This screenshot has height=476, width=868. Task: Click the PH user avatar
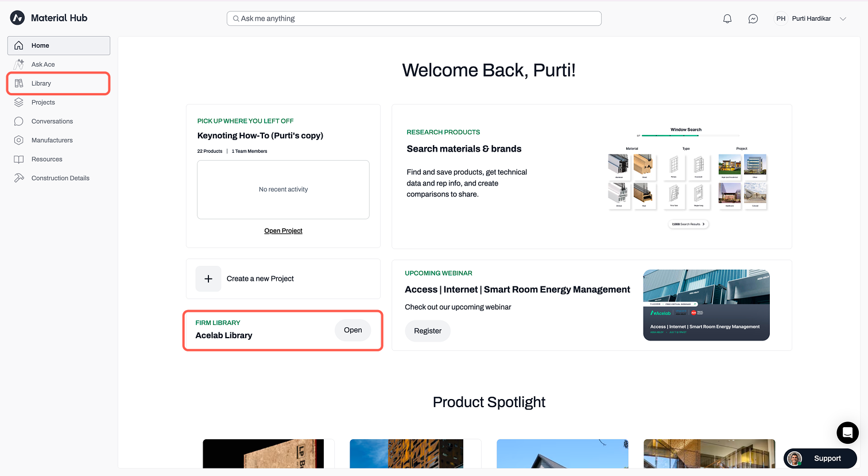pyautogui.click(x=781, y=18)
